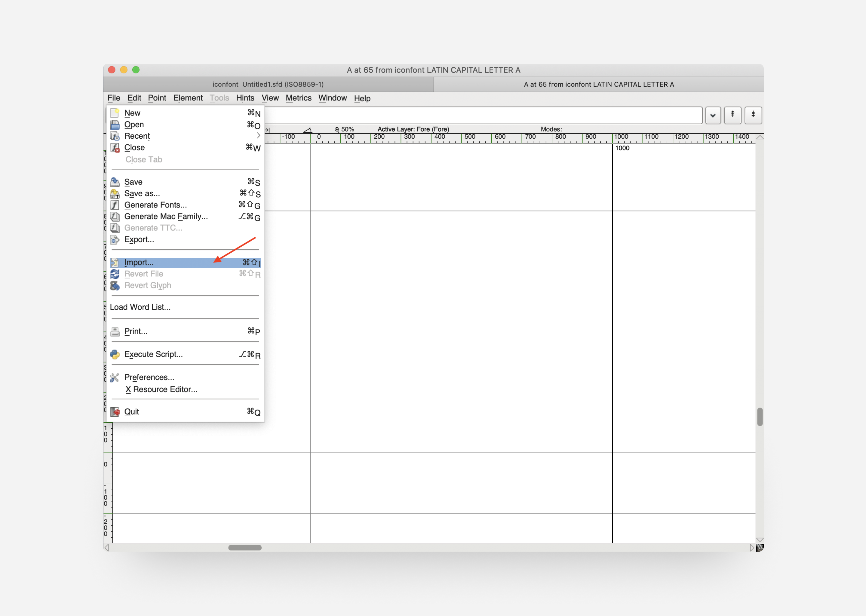Click the Quit icon

[115, 412]
